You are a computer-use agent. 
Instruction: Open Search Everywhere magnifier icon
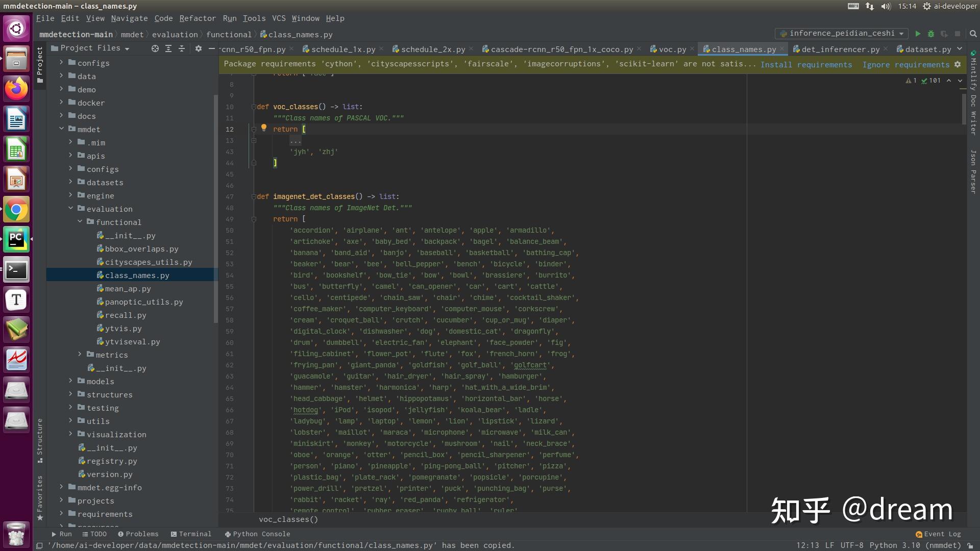tap(973, 34)
